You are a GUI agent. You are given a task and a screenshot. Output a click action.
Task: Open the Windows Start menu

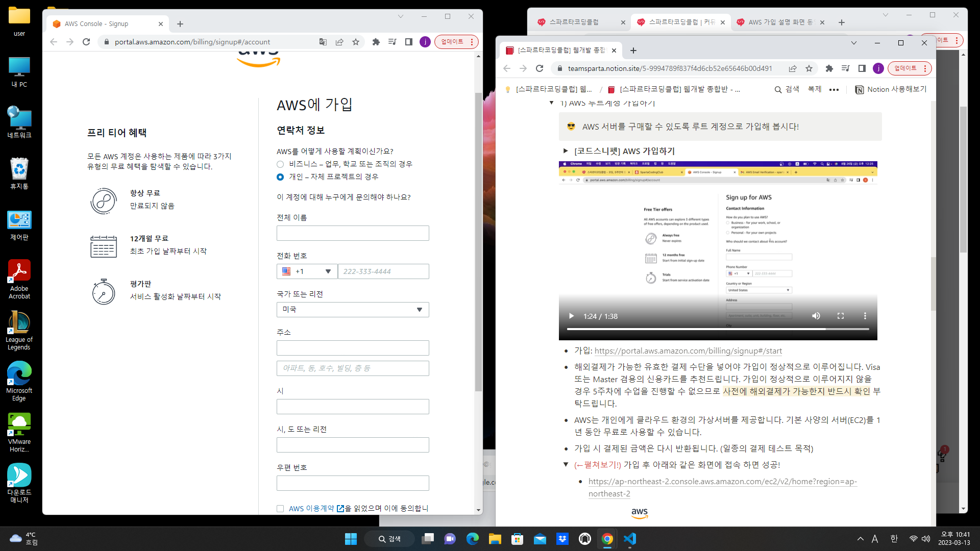[351, 539]
